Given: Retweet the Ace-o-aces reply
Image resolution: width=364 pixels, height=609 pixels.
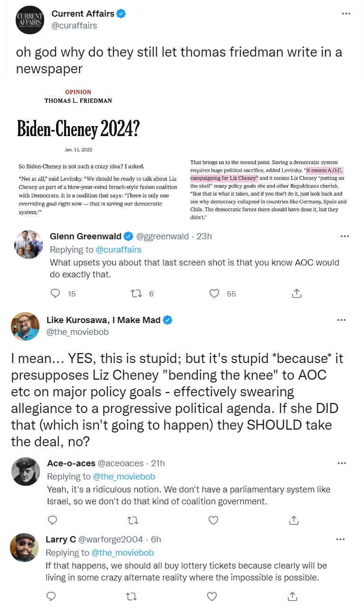Looking at the screenshot, I should click(133, 520).
